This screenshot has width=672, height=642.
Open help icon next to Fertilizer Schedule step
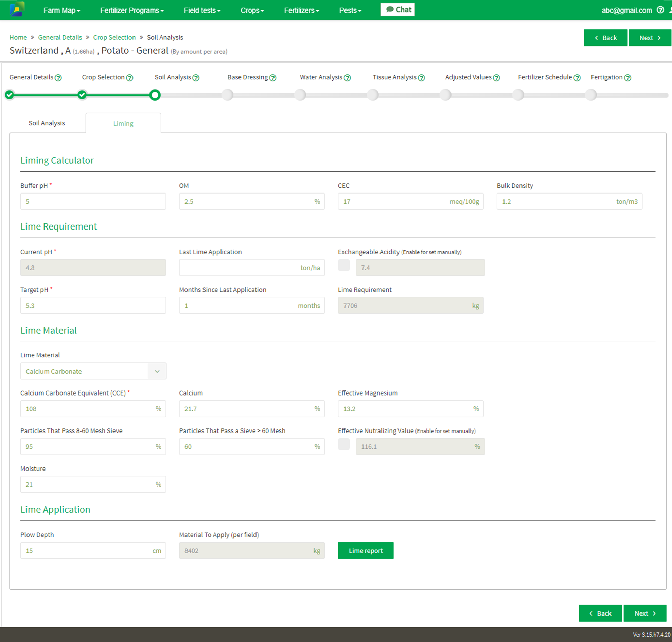point(577,78)
